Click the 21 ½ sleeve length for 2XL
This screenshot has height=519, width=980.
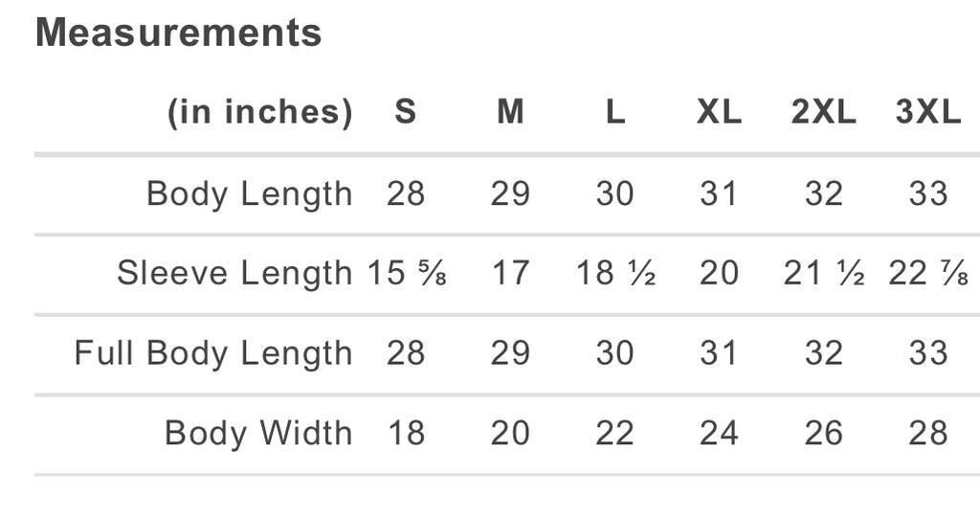click(824, 273)
